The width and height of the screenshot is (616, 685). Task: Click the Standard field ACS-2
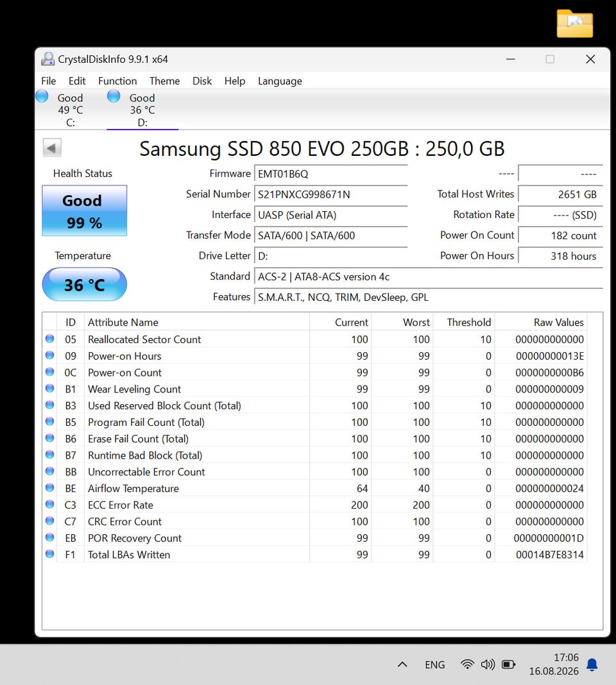click(429, 276)
